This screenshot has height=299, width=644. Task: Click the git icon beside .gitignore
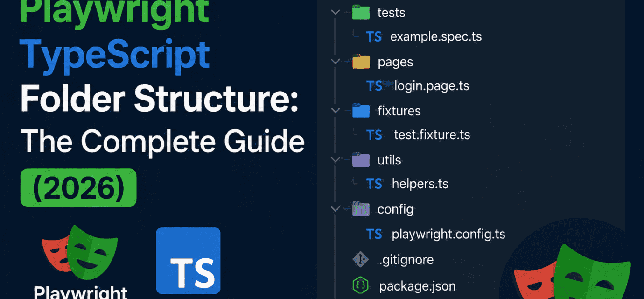click(361, 259)
